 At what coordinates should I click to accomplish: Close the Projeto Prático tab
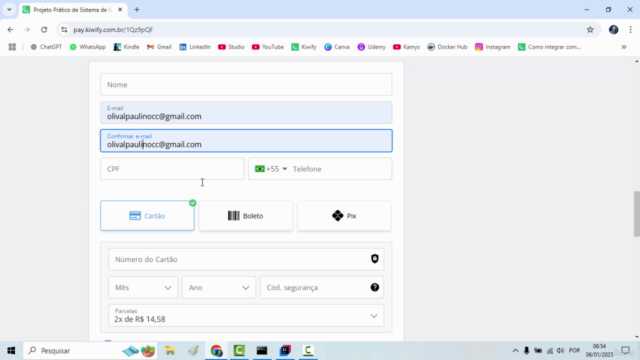tap(120, 9)
